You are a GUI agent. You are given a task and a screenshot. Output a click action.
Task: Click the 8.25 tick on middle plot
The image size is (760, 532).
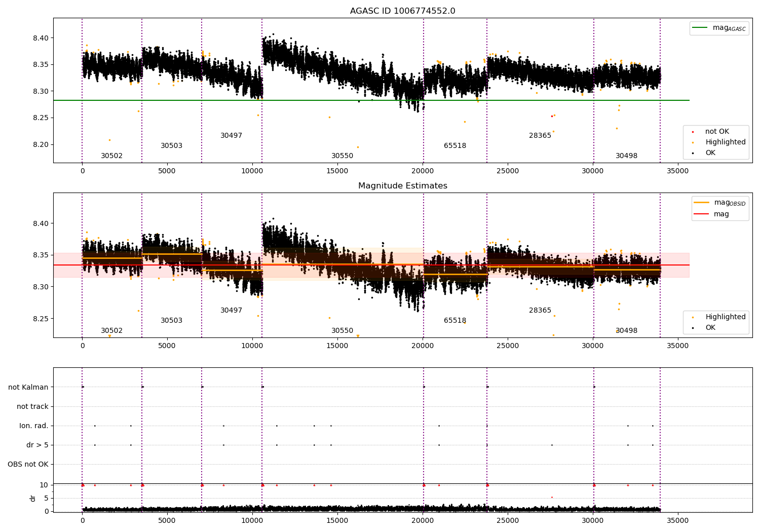[x=42, y=319]
